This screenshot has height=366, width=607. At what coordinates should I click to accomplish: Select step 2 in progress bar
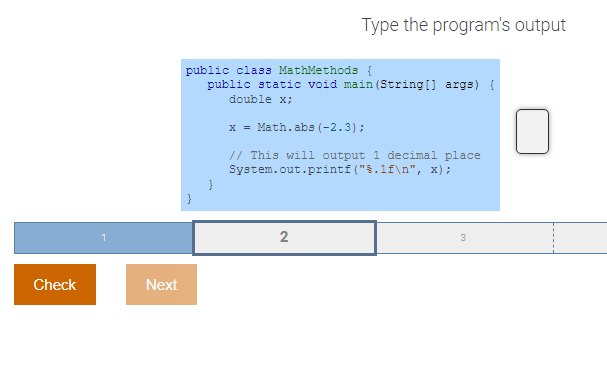point(285,238)
